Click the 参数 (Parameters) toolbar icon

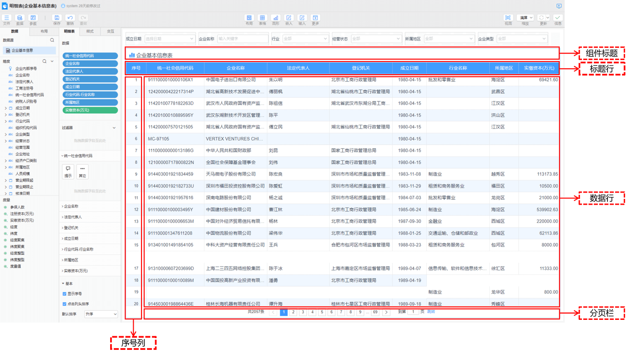coord(33,18)
